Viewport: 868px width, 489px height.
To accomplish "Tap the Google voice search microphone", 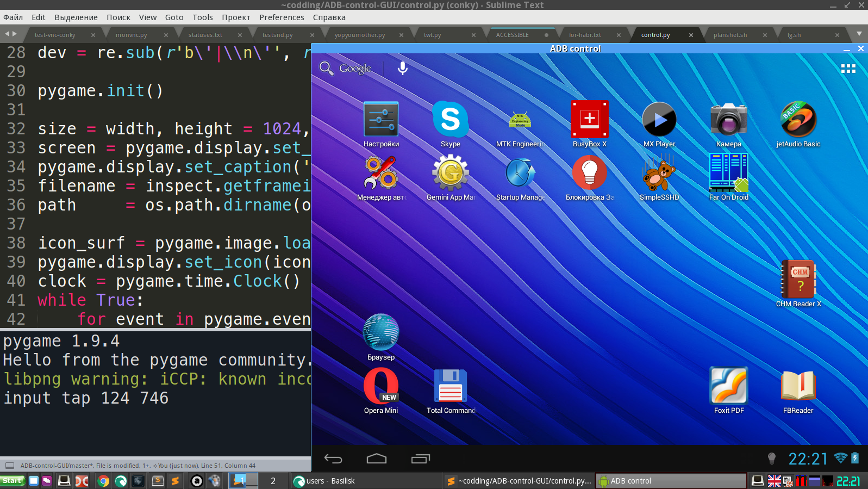I will (x=403, y=68).
